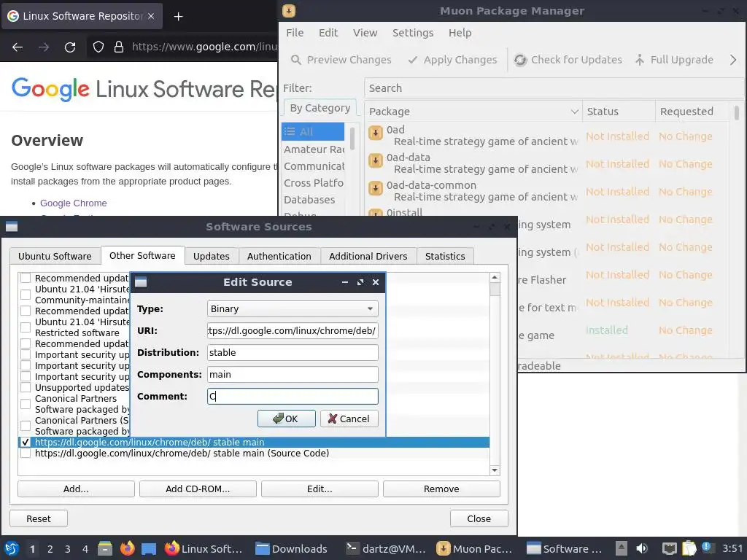Click the 0ad-data-common package icon

pyautogui.click(x=376, y=189)
